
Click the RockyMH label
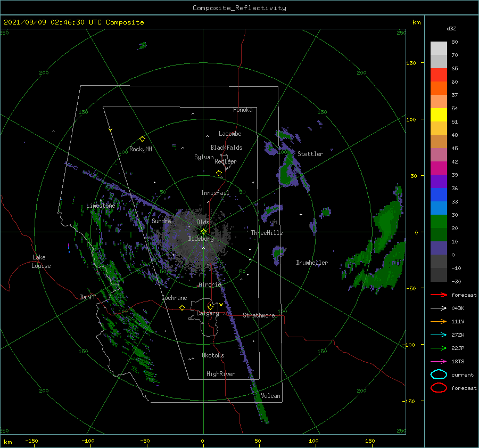tap(141, 149)
